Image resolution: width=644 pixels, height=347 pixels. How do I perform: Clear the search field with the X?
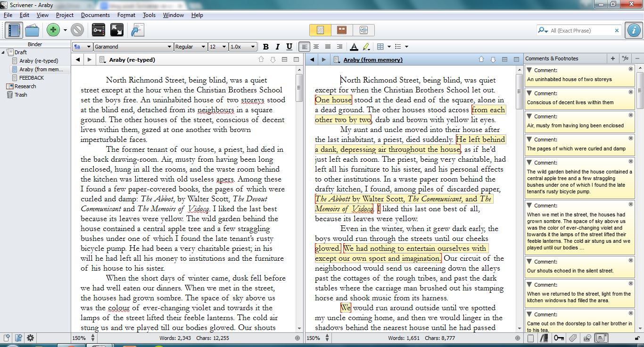point(617,31)
